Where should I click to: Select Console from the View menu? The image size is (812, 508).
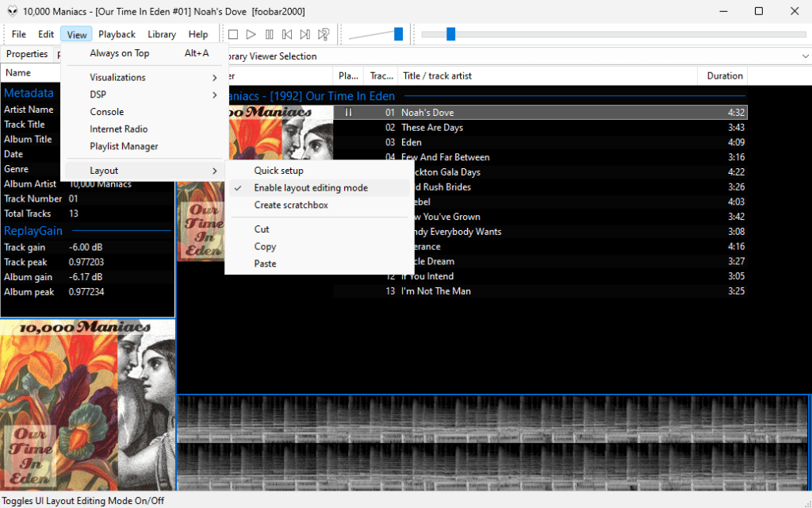(x=107, y=112)
